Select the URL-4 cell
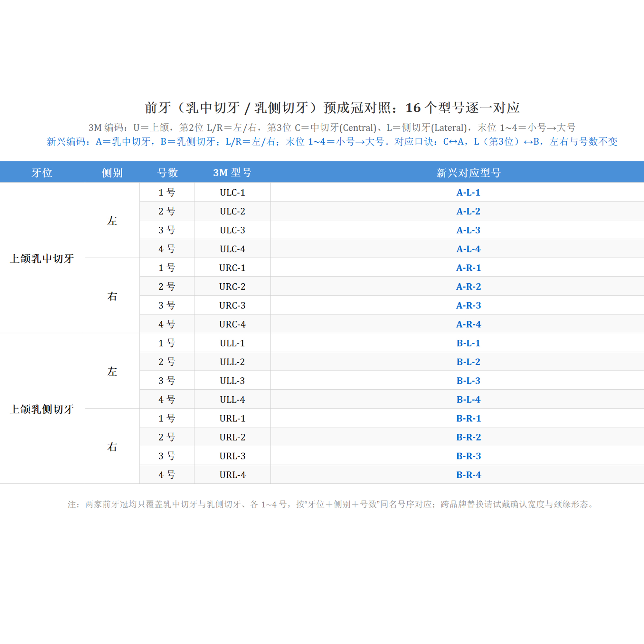 click(x=232, y=475)
